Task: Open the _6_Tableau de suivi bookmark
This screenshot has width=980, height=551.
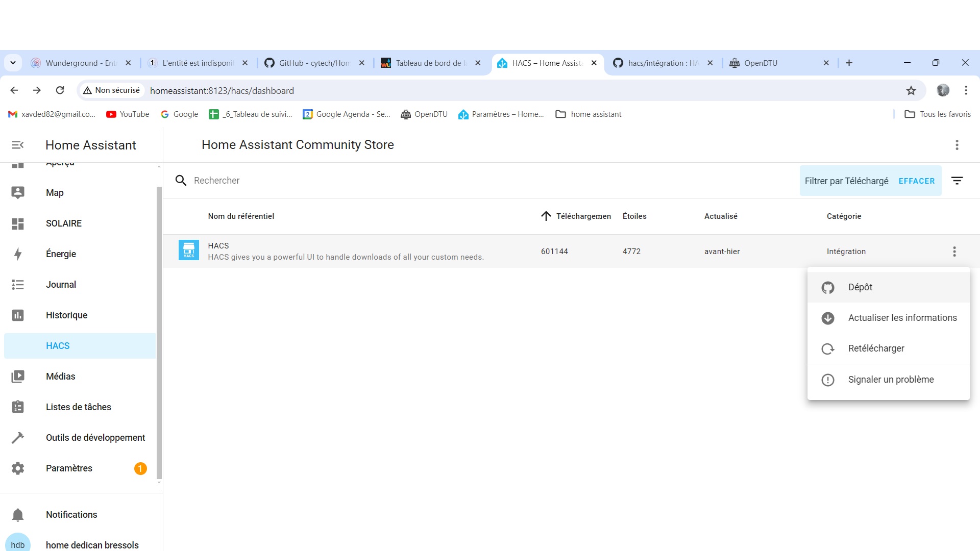Action: 251,114
